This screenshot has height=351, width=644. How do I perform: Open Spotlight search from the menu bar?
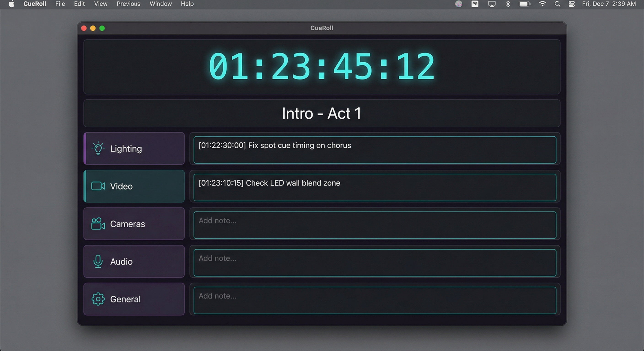tap(557, 4)
